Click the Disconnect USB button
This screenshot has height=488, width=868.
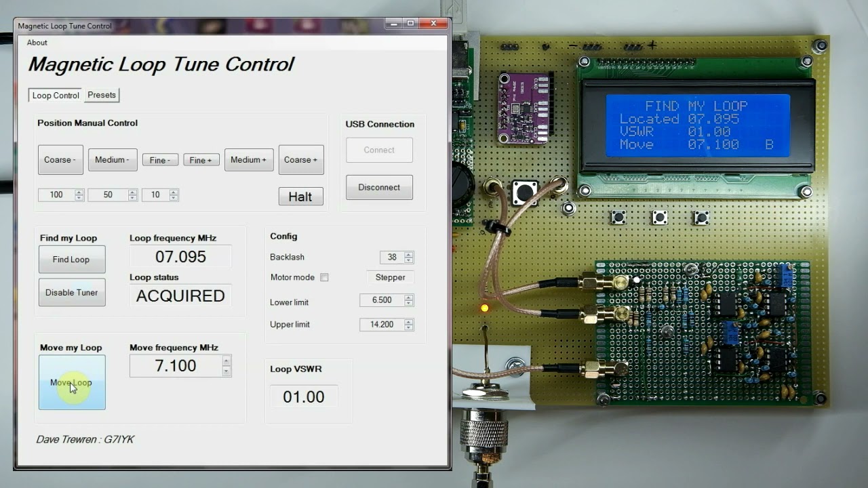[379, 187]
